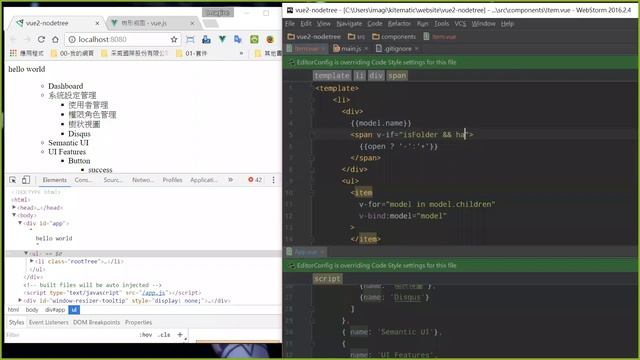Open DevTools more options menu
This screenshot has height=360, width=640.
click(x=273, y=180)
